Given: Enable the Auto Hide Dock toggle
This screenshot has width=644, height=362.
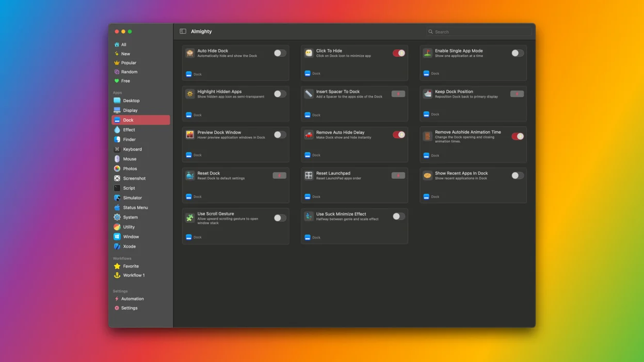Looking at the screenshot, I should coord(280,53).
